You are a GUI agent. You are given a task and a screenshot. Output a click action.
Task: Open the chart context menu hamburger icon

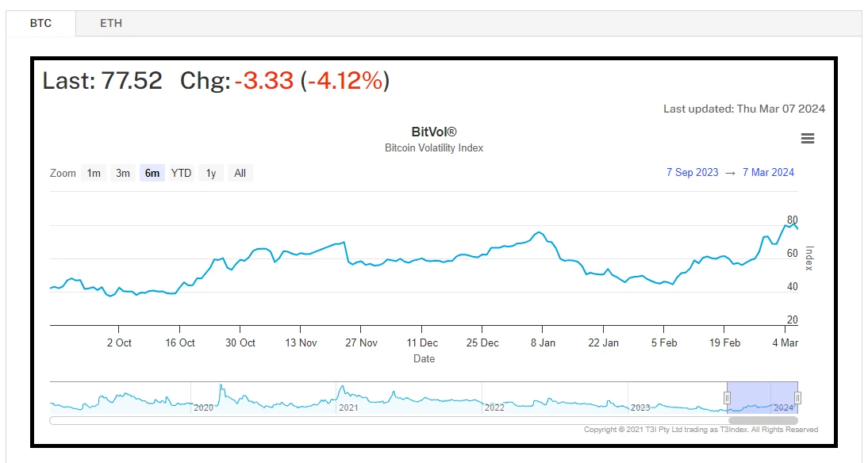click(x=808, y=139)
